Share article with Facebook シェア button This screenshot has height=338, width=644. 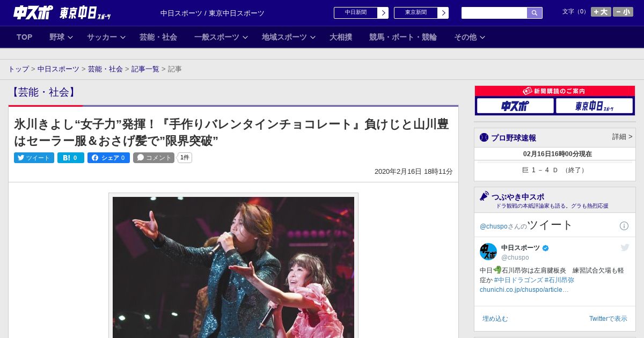pos(108,158)
